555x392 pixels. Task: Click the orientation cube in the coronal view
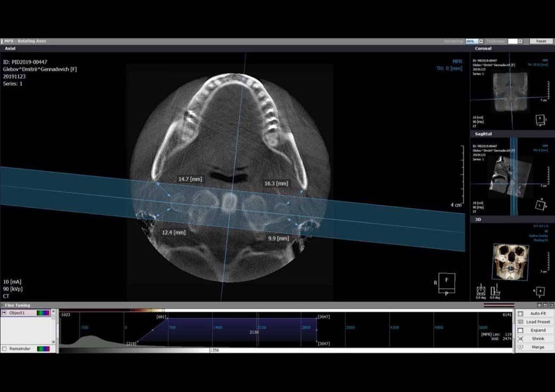coord(540,120)
